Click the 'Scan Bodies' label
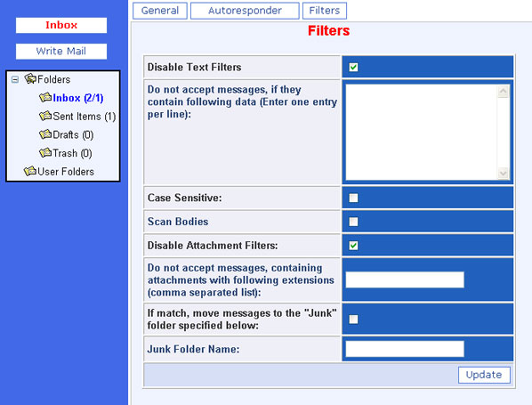This screenshot has width=532, height=405. point(178,222)
